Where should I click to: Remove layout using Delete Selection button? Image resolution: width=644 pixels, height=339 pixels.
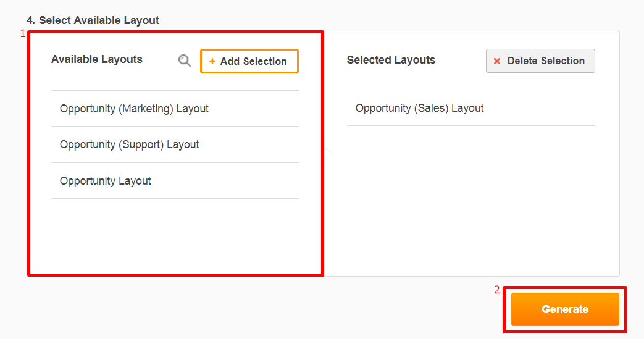click(540, 61)
